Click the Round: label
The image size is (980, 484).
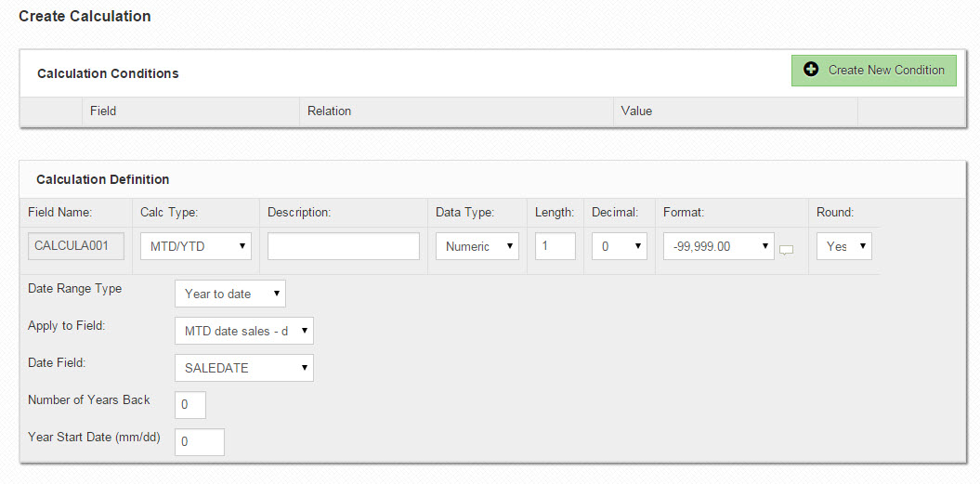[x=835, y=213]
